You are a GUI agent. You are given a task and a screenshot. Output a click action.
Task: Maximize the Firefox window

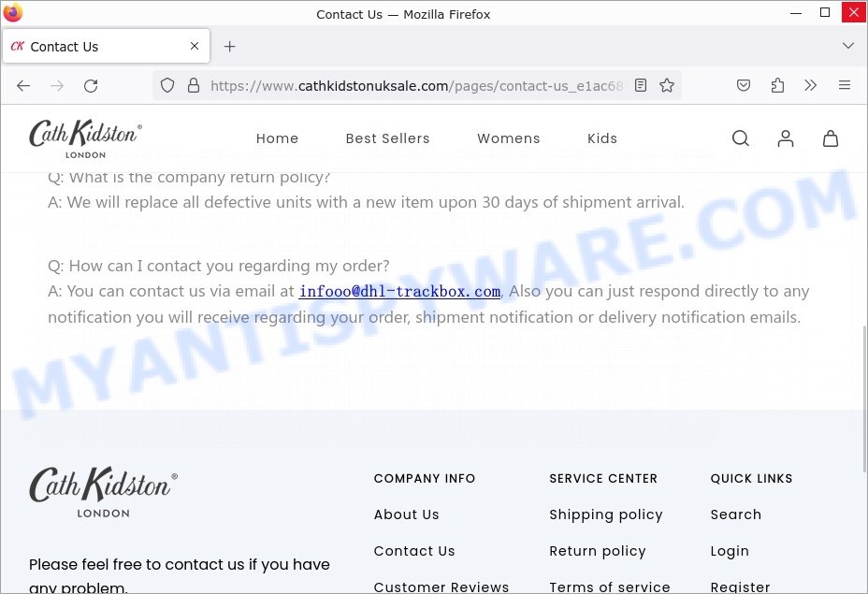point(825,13)
